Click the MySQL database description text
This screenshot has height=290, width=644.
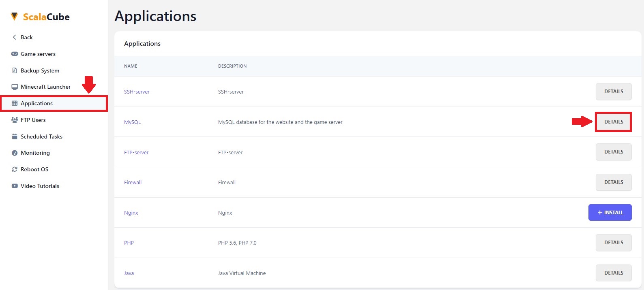click(280, 122)
